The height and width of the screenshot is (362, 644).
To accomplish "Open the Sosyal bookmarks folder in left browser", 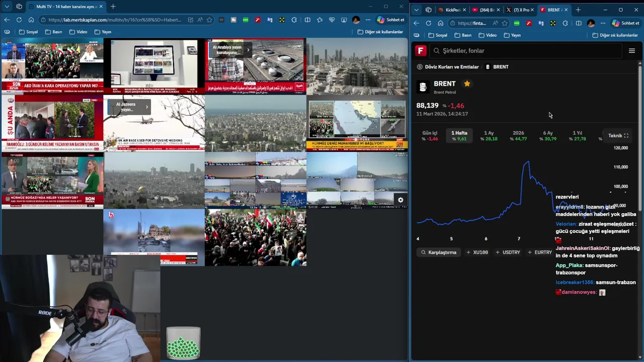I will [x=28, y=32].
